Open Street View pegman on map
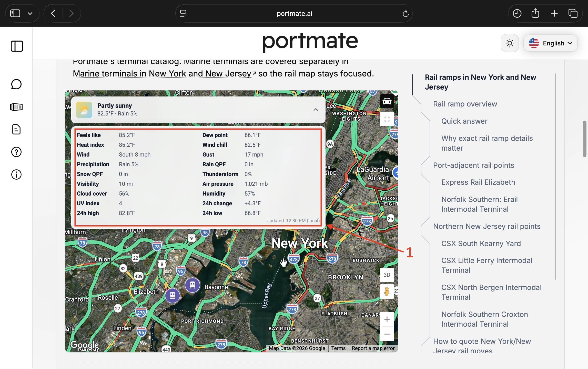The width and height of the screenshot is (588, 369). 387,292
